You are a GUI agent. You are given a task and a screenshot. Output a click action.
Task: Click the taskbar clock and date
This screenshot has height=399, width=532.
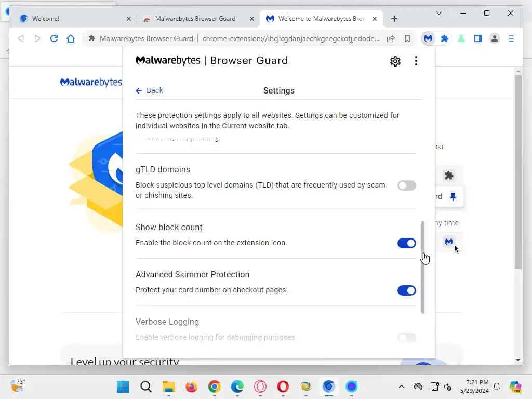tap(474, 387)
